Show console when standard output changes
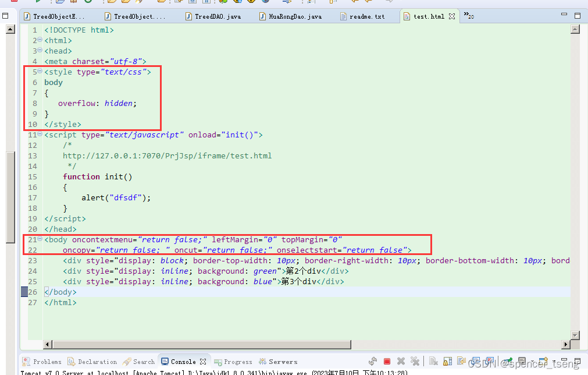Viewport: 588px width, 375px height. click(476, 361)
